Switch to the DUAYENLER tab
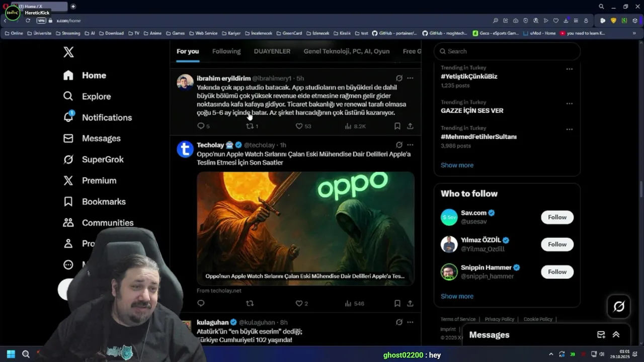644x362 pixels. [x=272, y=51]
